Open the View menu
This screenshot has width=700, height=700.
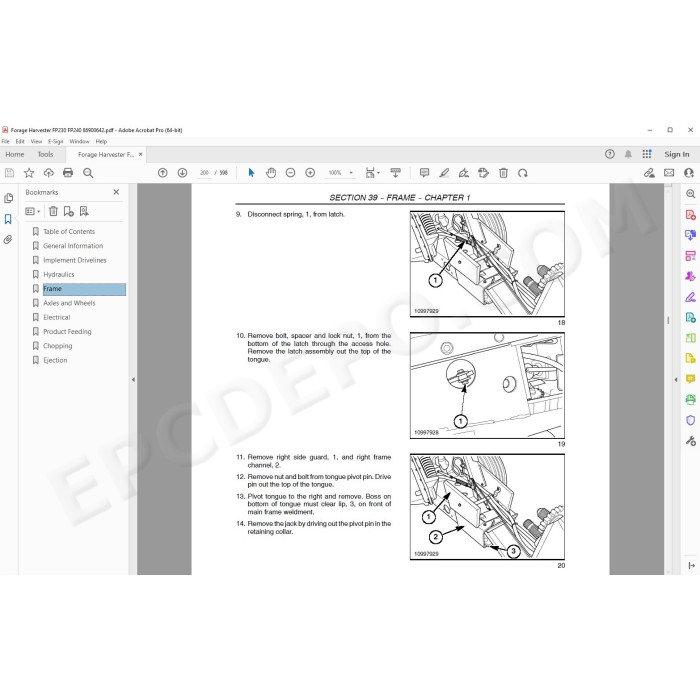point(36,142)
